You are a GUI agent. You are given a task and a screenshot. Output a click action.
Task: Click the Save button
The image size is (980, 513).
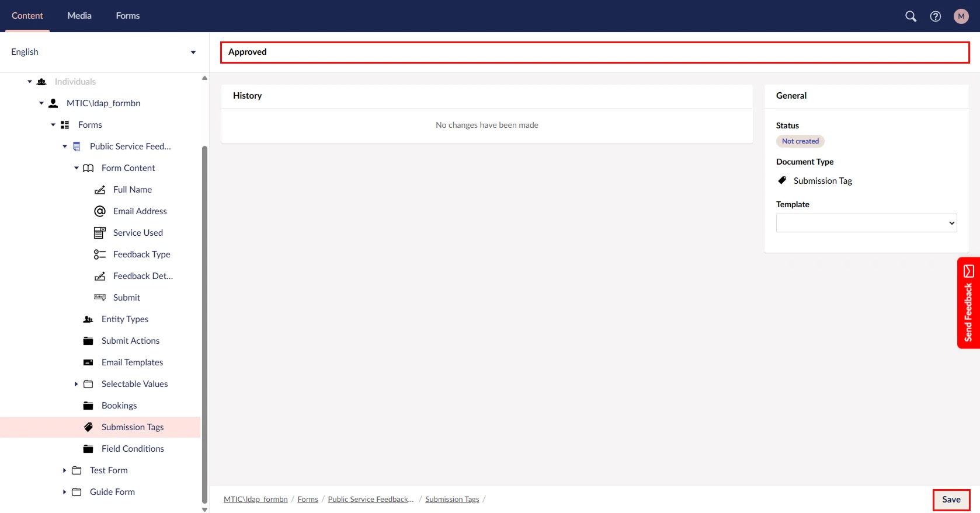951,500
